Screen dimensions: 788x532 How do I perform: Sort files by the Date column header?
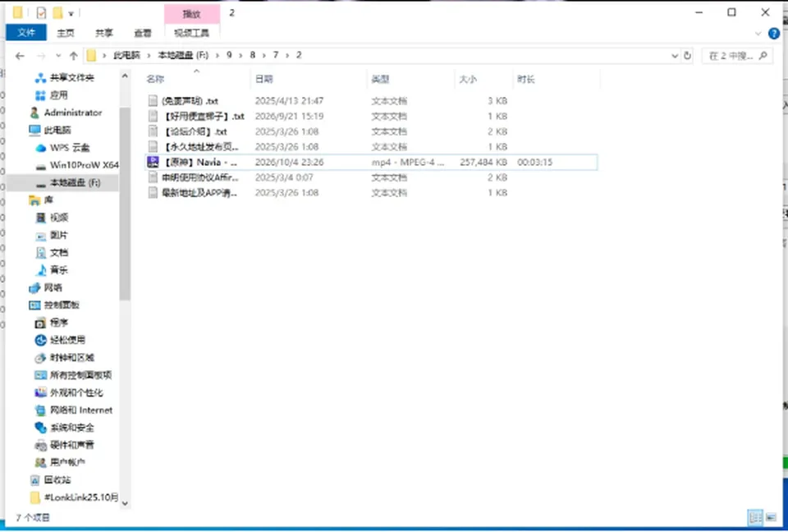(x=263, y=79)
